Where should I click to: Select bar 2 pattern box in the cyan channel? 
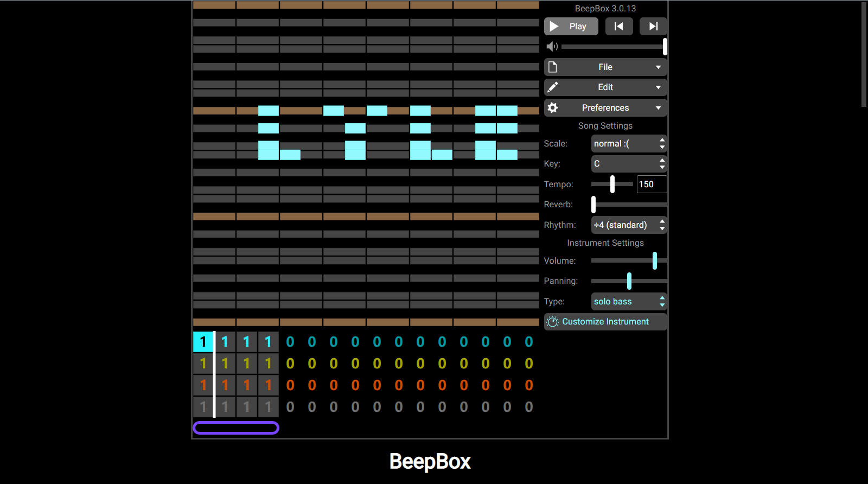coord(225,342)
